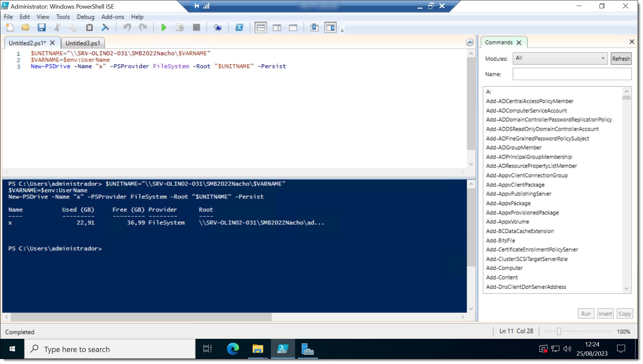The width and height of the screenshot is (643, 364).
Task: Close the Commands tab
Action: [x=519, y=42]
